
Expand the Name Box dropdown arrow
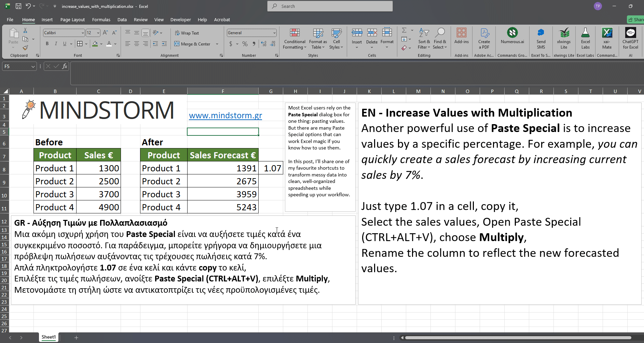[x=33, y=67]
